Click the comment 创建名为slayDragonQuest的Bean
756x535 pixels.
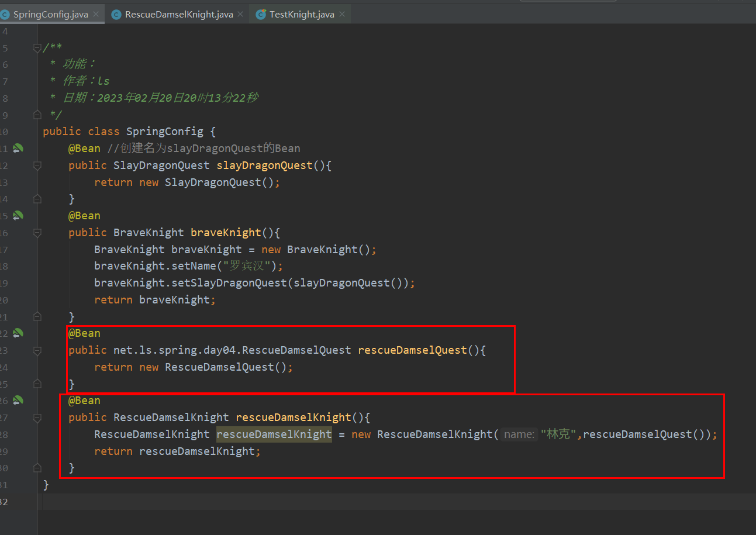tap(203, 149)
